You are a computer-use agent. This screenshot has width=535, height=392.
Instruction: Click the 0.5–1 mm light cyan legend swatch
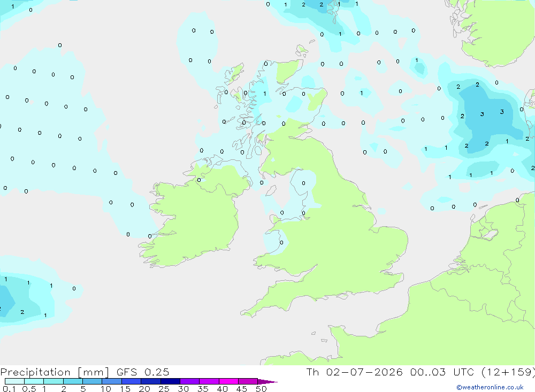tap(34, 381)
